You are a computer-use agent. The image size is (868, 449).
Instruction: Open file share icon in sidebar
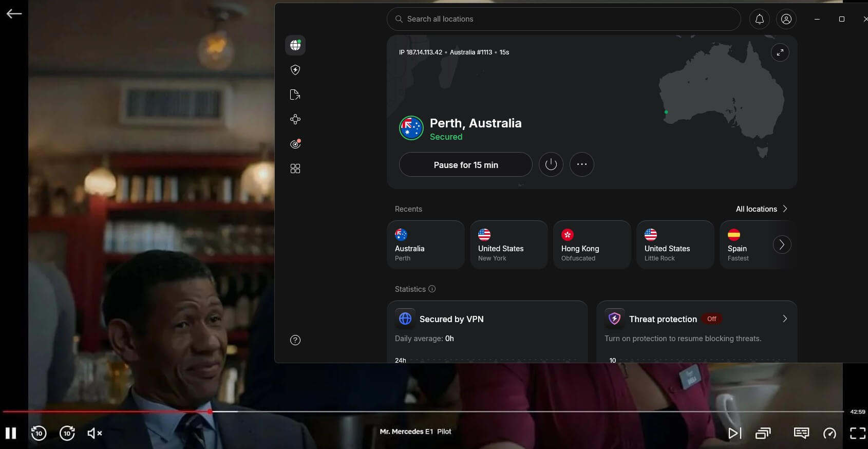tap(295, 95)
